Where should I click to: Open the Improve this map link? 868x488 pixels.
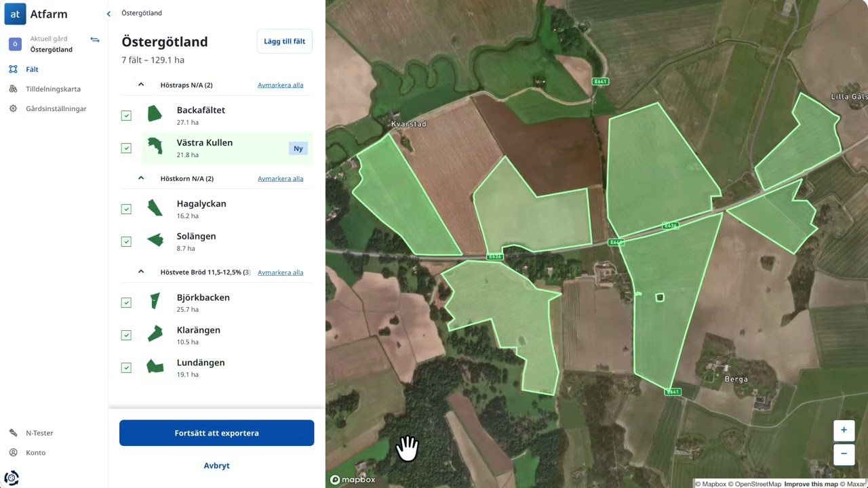[x=812, y=484]
